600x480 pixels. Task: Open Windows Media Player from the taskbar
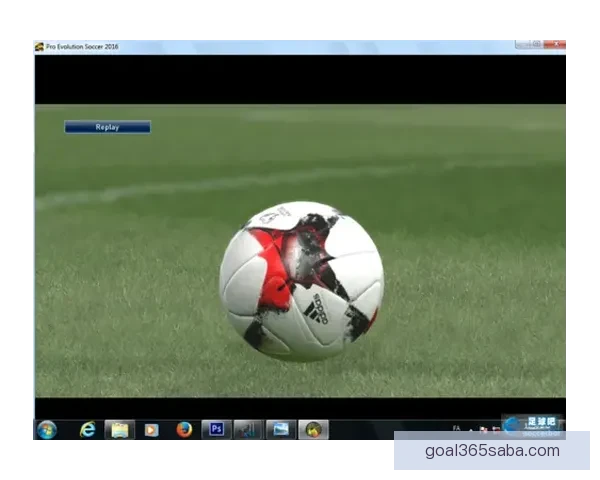(152, 430)
